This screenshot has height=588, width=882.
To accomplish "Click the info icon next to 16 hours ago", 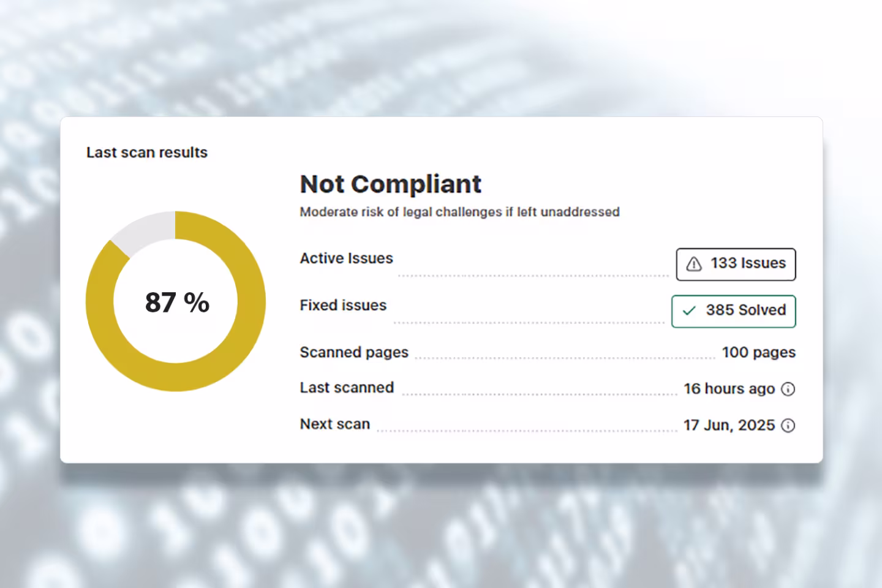I will coord(788,389).
